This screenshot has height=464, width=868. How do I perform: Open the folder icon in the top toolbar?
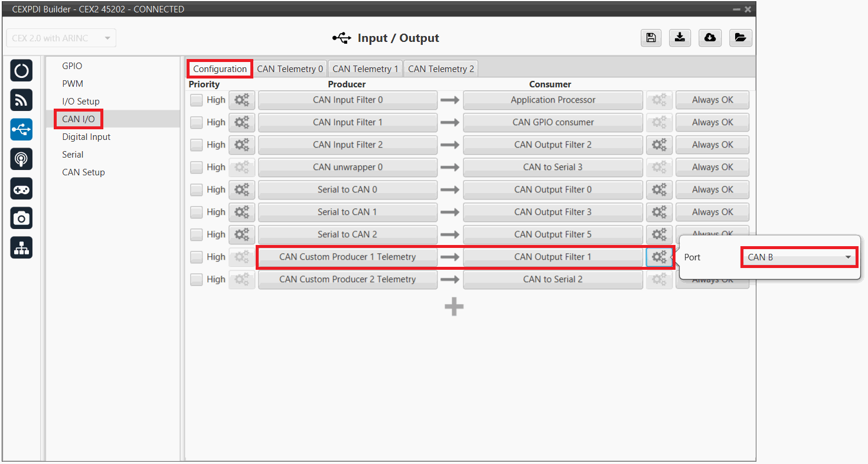[740, 38]
